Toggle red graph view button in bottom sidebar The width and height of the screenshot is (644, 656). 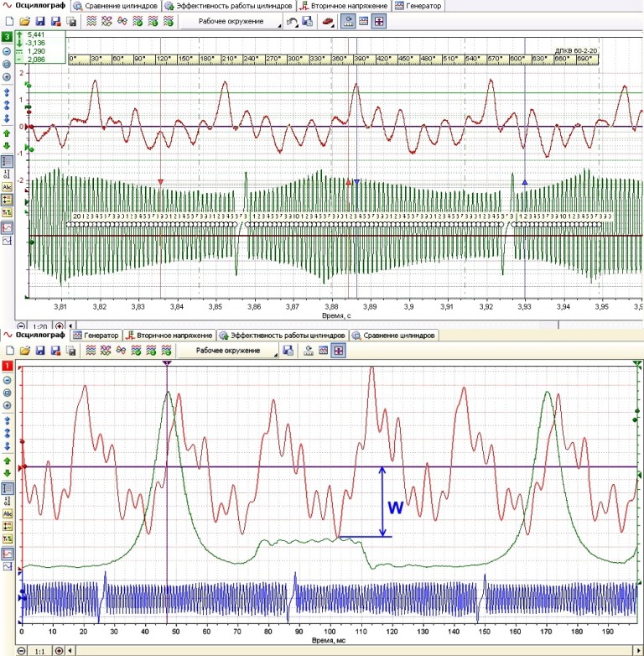[7, 554]
